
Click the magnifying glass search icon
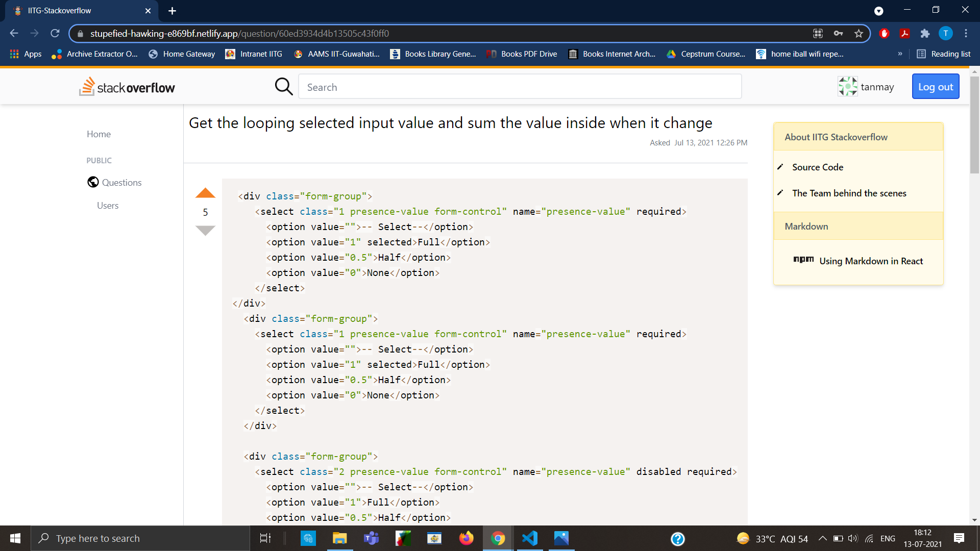click(284, 87)
